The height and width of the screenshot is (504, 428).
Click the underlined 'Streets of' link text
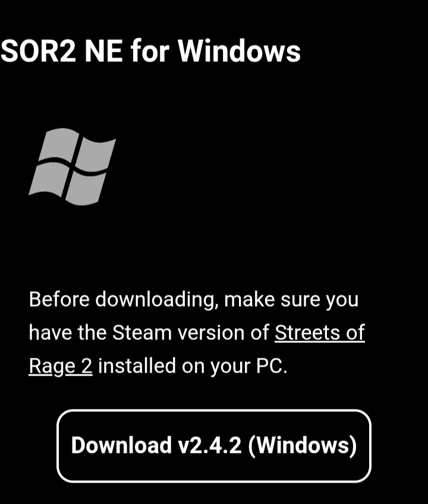point(320,332)
